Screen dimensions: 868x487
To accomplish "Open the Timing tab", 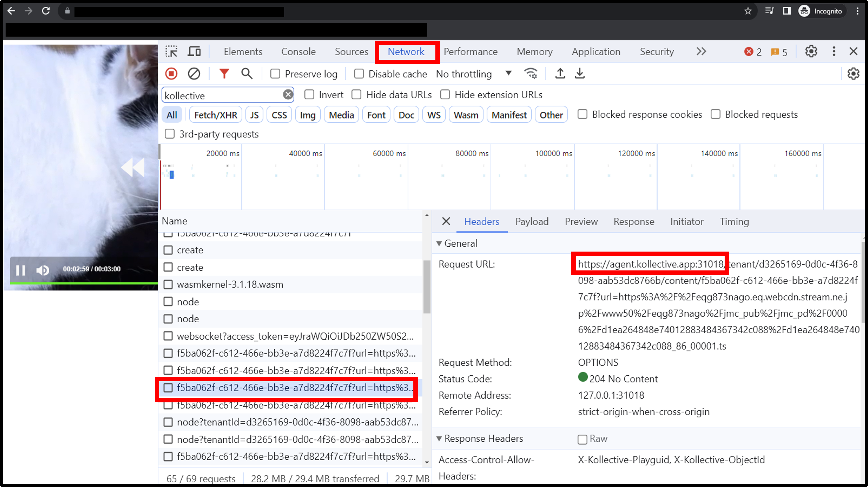I will click(734, 221).
